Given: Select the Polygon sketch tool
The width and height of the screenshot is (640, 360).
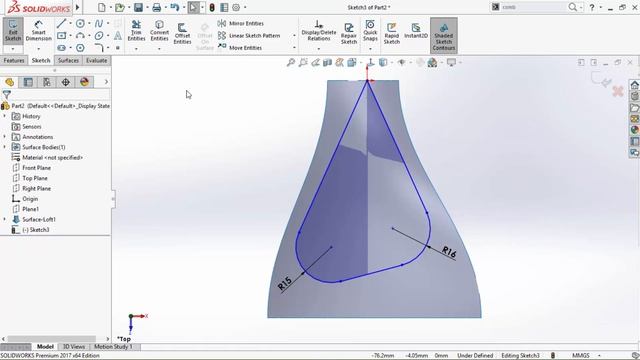Looking at the screenshot, I should pyautogui.click(x=80, y=48).
